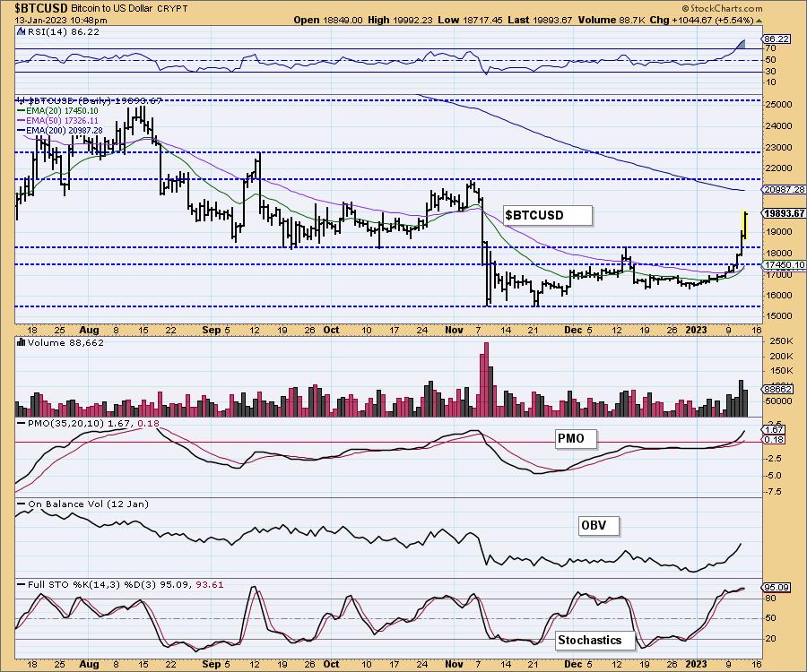Click the RSI(14) indicator icon

22,32
